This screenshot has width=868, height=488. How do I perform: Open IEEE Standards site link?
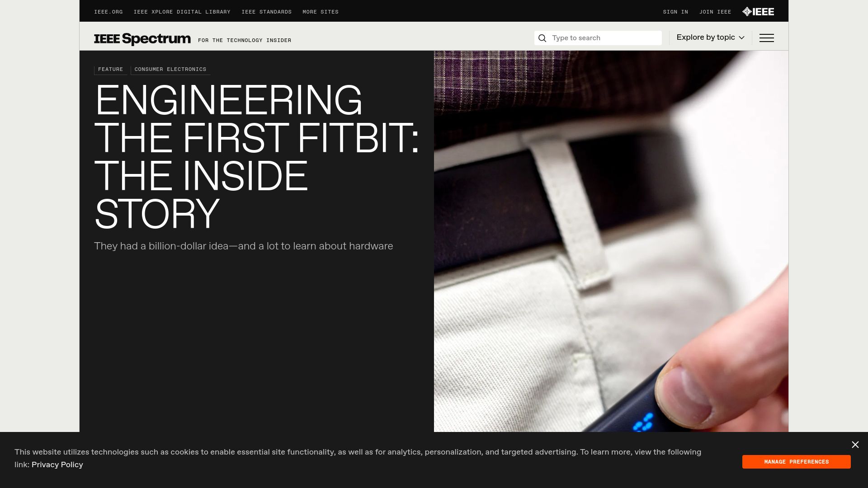click(x=266, y=12)
